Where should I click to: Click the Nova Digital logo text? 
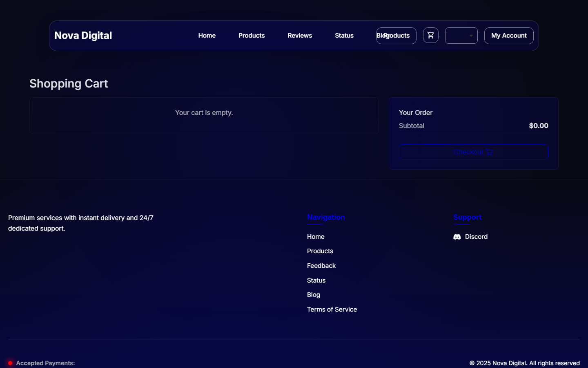coord(83,36)
